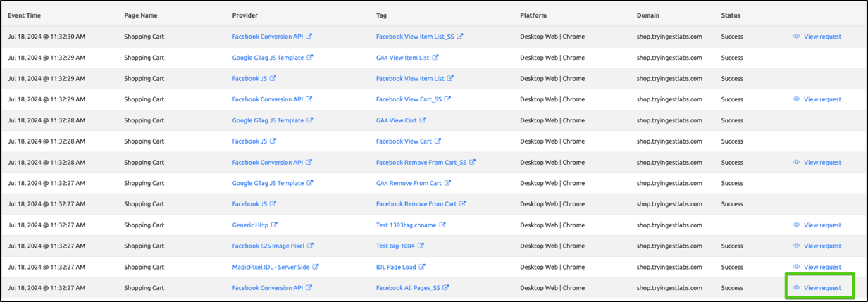
Task: Click external link icon beside Generic Http provider
Action: click(x=275, y=225)
